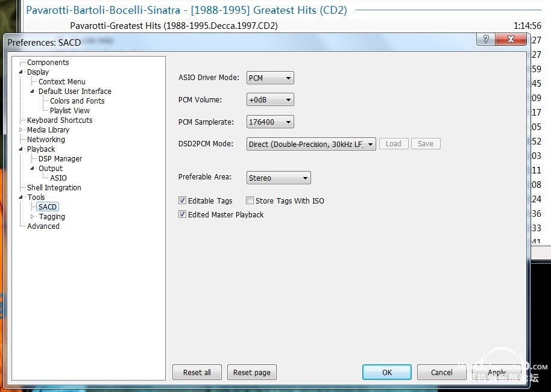Expand the Media Library node
The image size is (551, 392).
[20, 130]
